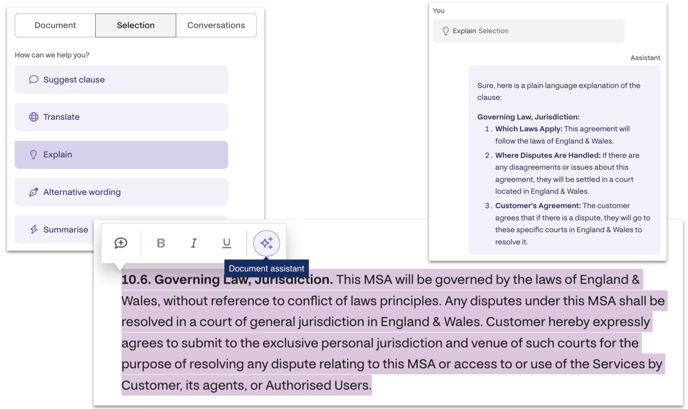Add a comment using the toolbar icon
Screen dimensions: 688x409
click(x=121, y=243)
